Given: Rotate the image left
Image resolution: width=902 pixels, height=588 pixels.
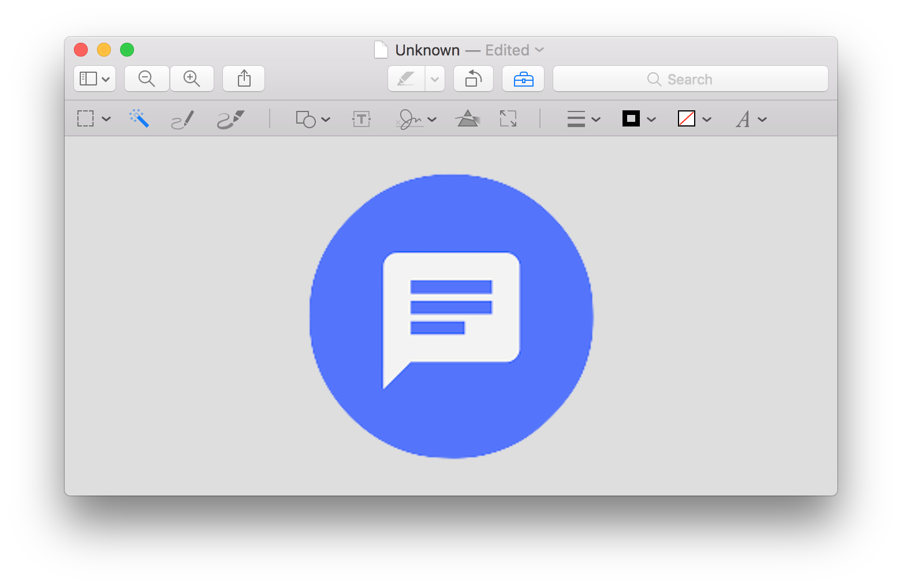Looking at the screenshot, I should pyautogui.click(x=474, y=79).
